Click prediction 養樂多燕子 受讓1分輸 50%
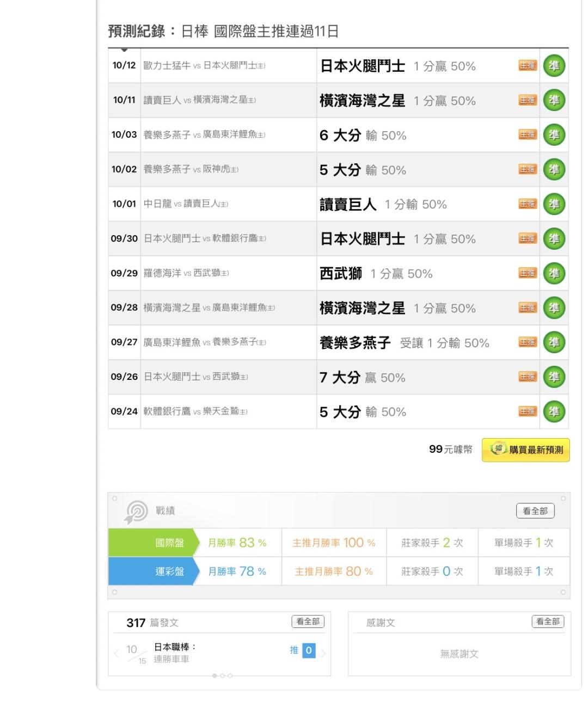The height and width of the screenshot is (720, 588). coord(405,343)
